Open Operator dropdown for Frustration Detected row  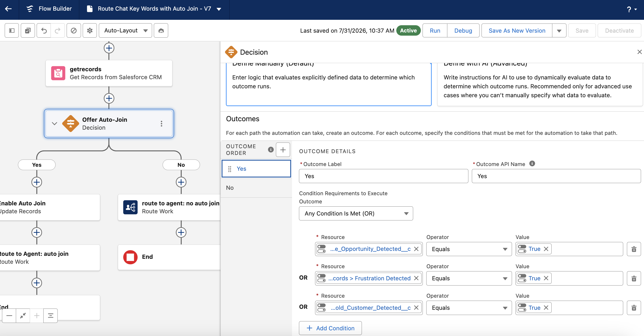point(469,278)
